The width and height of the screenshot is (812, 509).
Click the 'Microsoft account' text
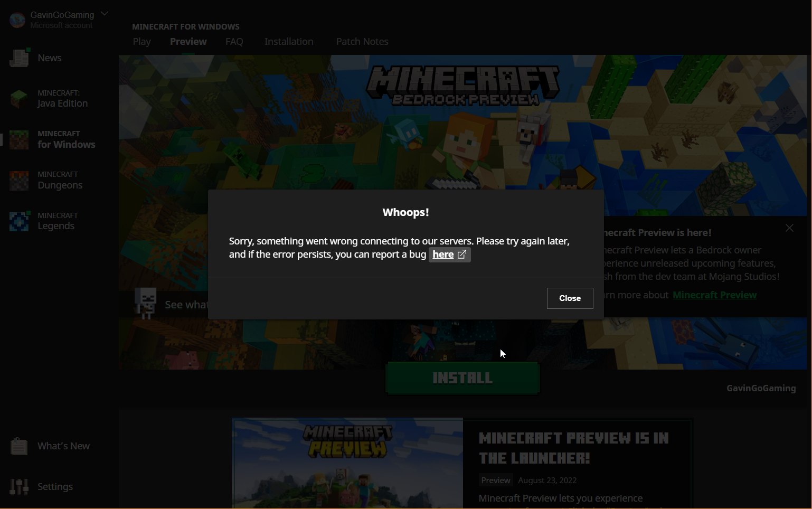click(61, 25)
